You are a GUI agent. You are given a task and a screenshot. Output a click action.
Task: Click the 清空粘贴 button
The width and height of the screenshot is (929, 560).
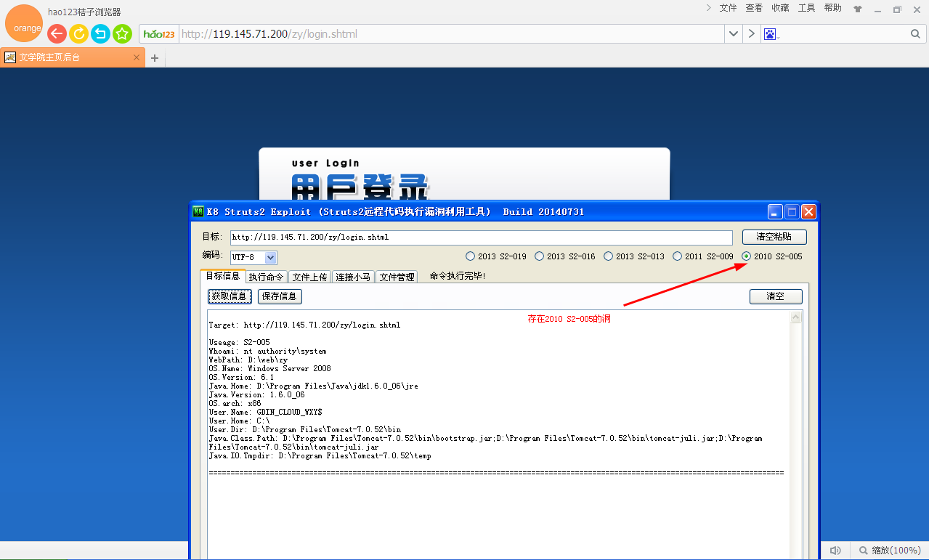tap(774, 237)
